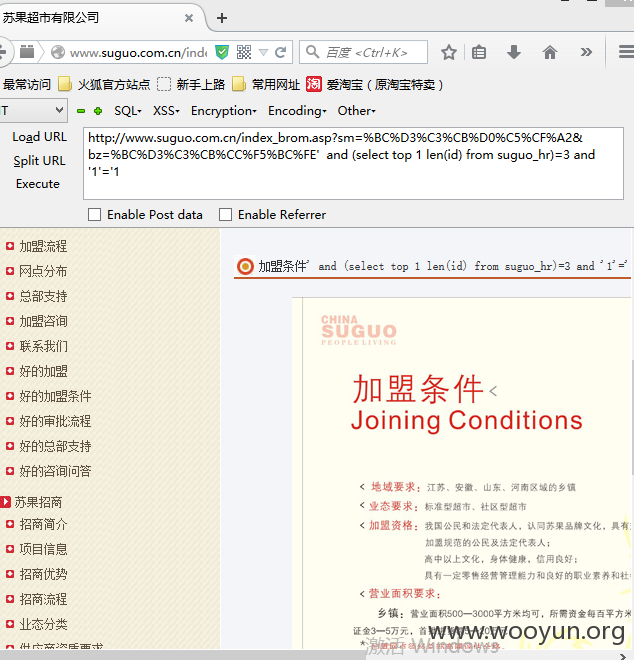Open 联系我们 sidebar link
The width and height of the screenshot is (634, 660).
[43, 346]
